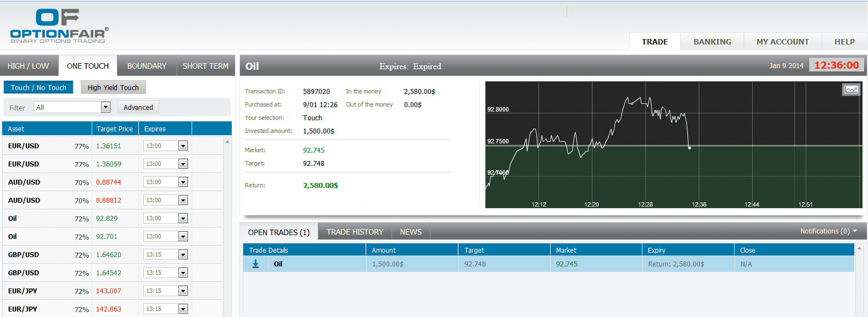Screen dimensions: 868x317
Task: Click target price 143.007
Action: (109, 291)
